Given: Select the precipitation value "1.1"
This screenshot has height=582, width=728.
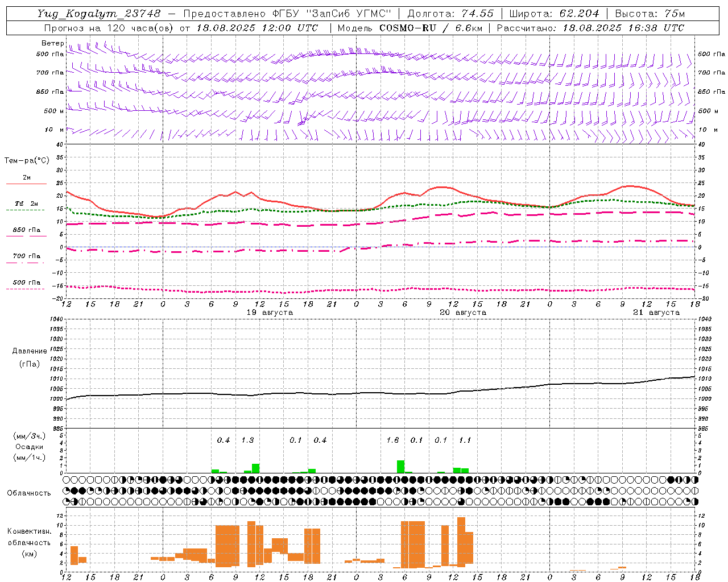Looking at the screenshot, I should click(465, 440).
